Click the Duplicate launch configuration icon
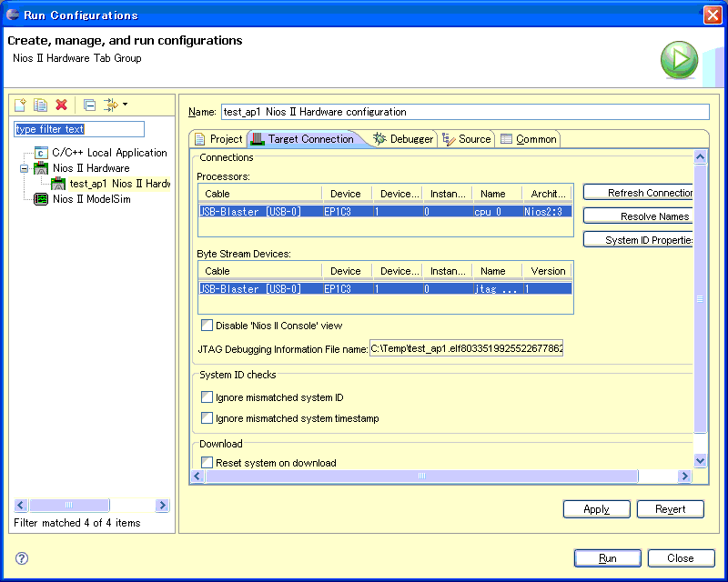This screenshot has height=582, width=728. [40, 105]
